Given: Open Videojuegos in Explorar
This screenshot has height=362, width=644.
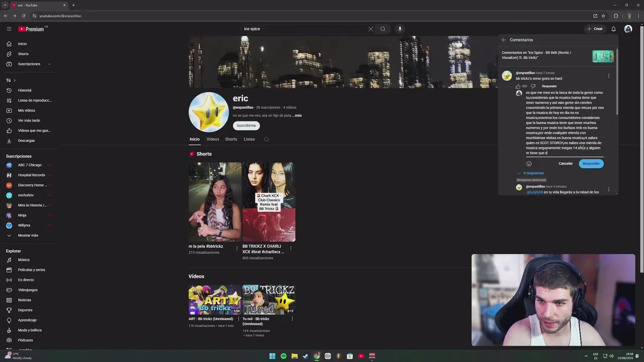Looking at the screenshot, I should [29, 290].
